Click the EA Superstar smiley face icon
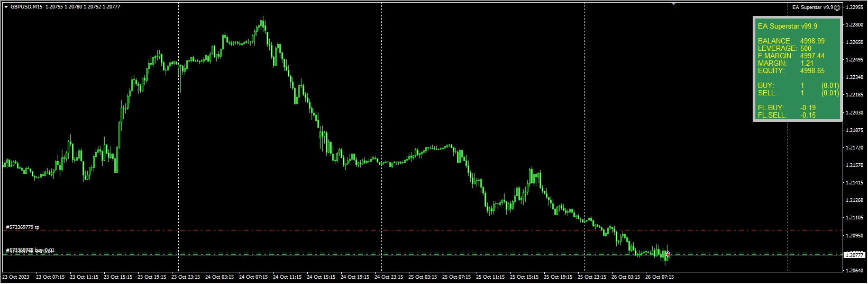 click(x=837, y=7)
